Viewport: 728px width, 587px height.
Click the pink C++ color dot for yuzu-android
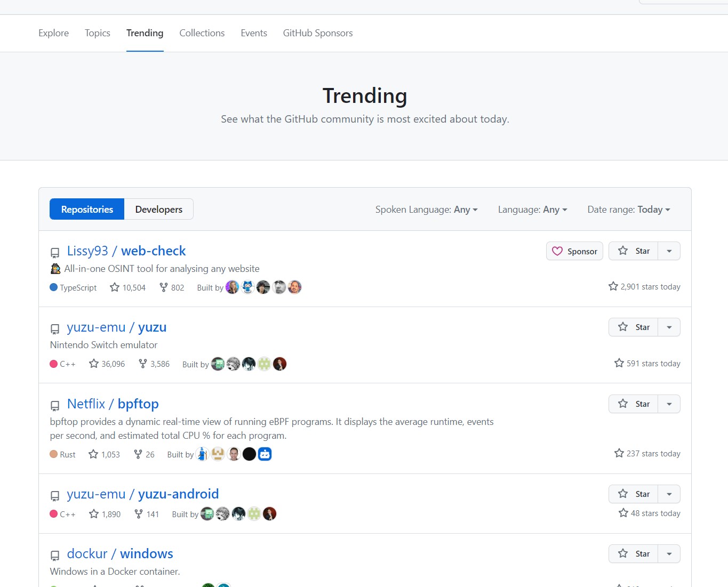(53, 514)
